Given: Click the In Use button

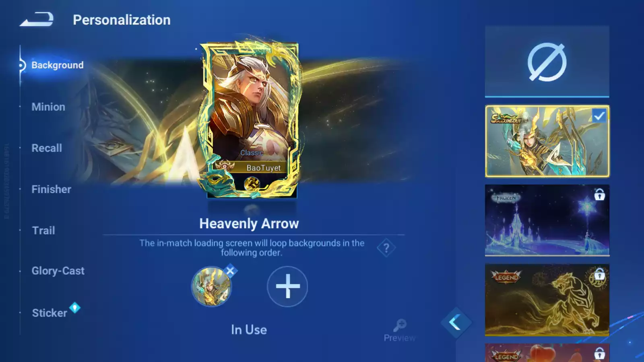Looking at the screenshot, I should tap(249, 330).
